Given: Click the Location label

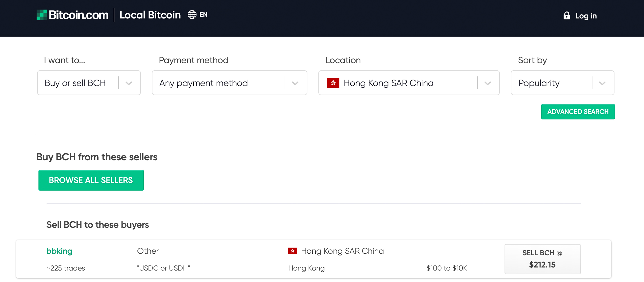Looking at the screenshot, I should (343, 60).
